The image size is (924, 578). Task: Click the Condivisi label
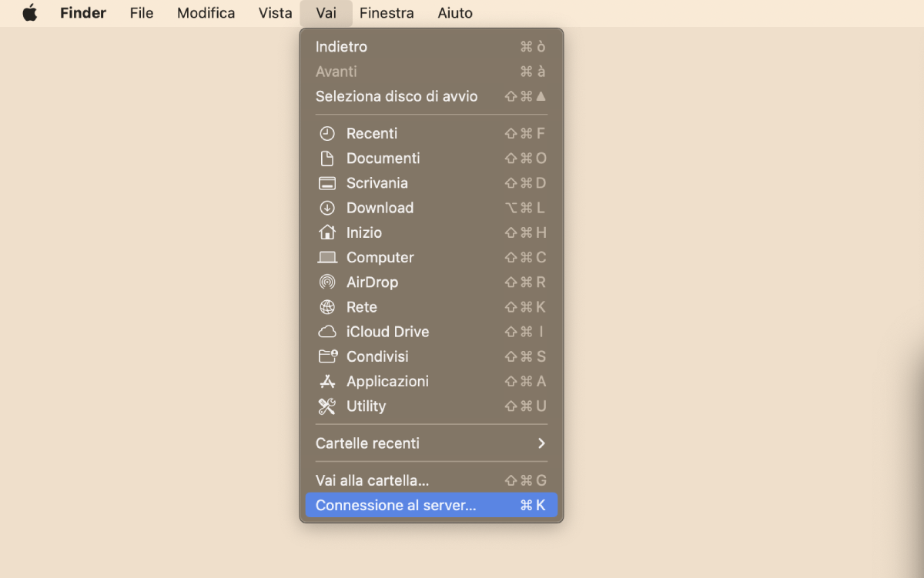(378, 356)
